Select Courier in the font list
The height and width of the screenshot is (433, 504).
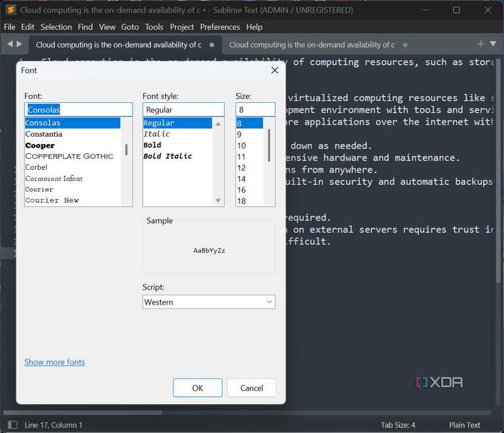click(x=72, y=189)
